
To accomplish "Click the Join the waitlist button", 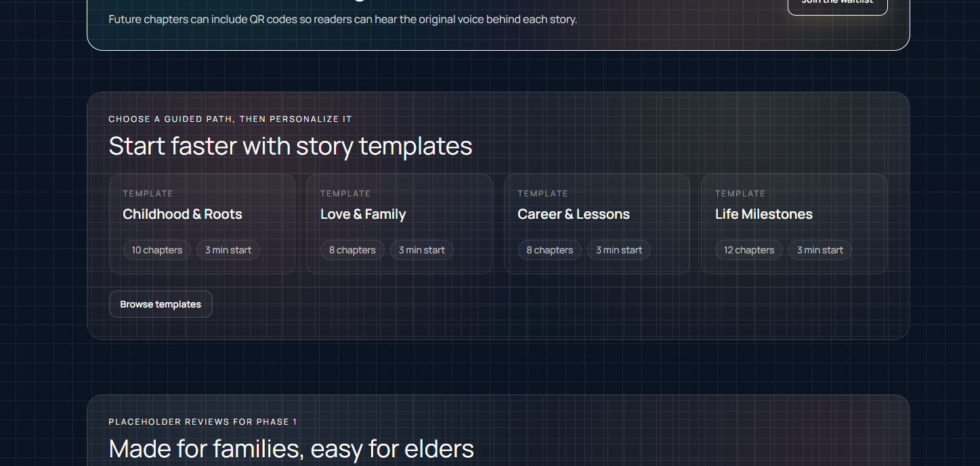I will (837, 3).
